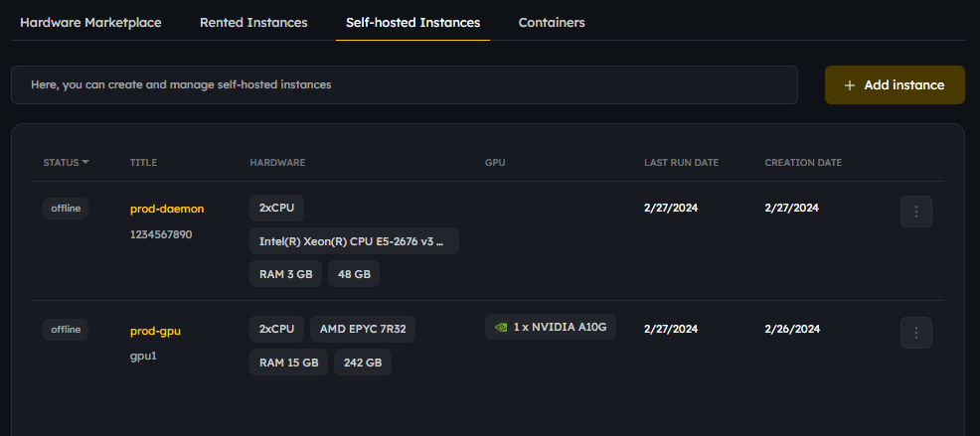This screenshot has height=436, width=980.
Task: Open the three-dot menu for prod-gpu
Action: coord(915,333)
